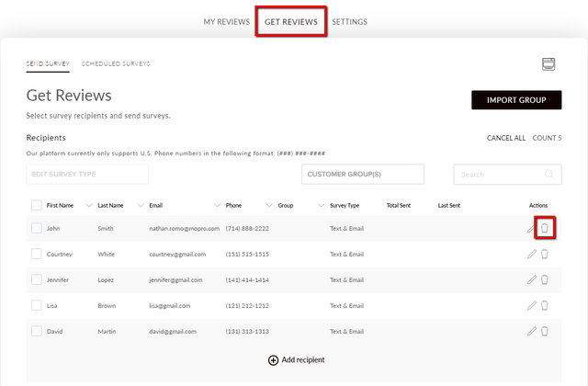Viewport: 588px width, 386px height.
Task: Open the Scheduled Surveys tab
Action: coord(116,63)
